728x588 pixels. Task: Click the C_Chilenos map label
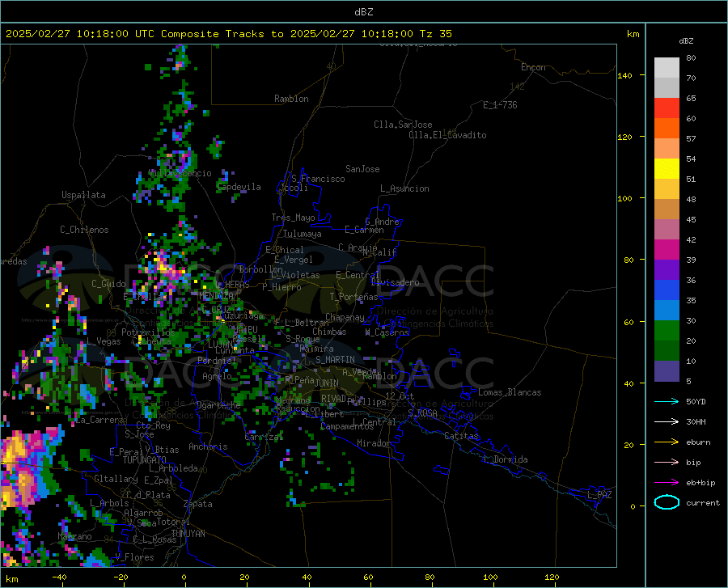click(x=84, y=230)
